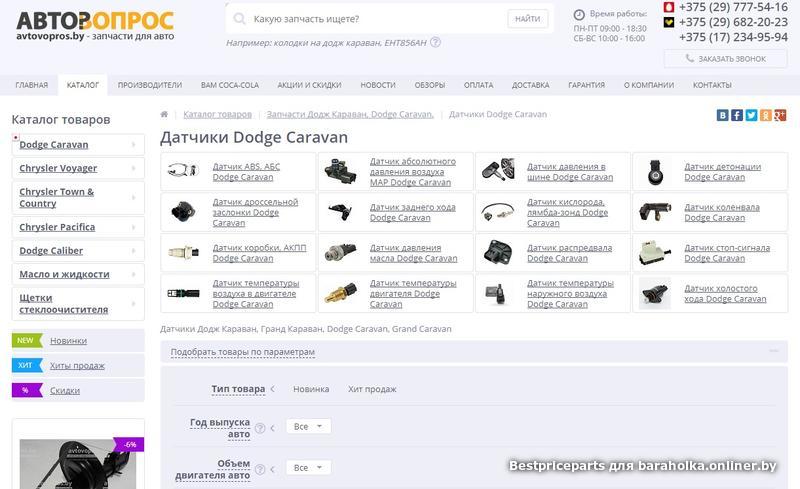
Task: Open the Скидки sidebar link
Action: coord(65,390)
